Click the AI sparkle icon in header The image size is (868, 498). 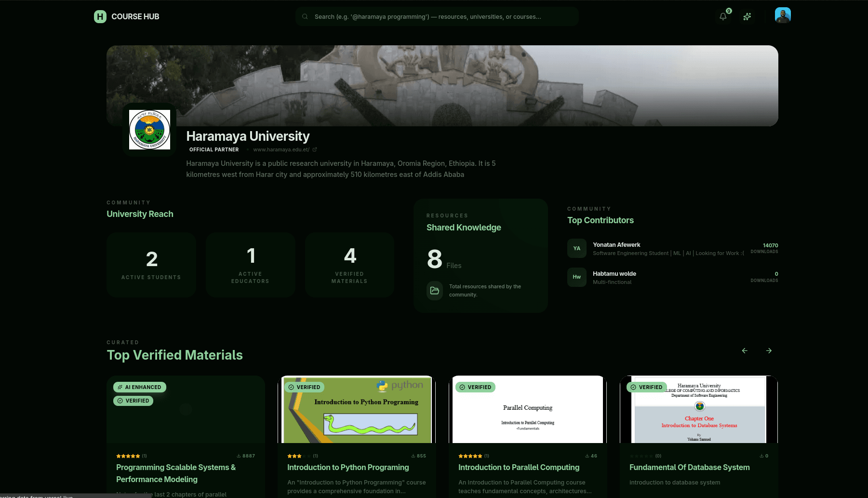pyautogui.click(x=747, y=16)
